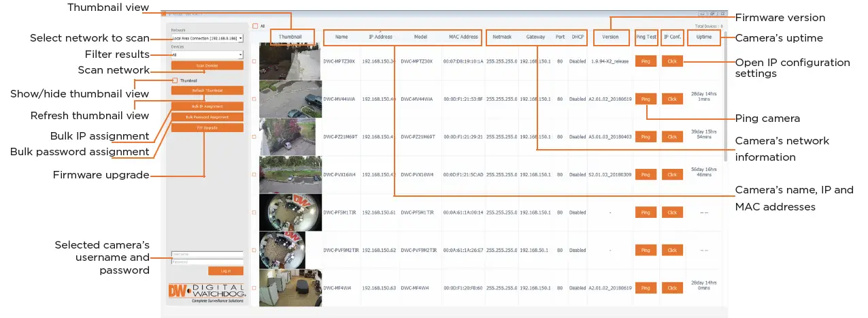Open IP Conf. for DWC-PVF9M2TIR
This screenshot has height=318, width=868.
pos(672,251)
